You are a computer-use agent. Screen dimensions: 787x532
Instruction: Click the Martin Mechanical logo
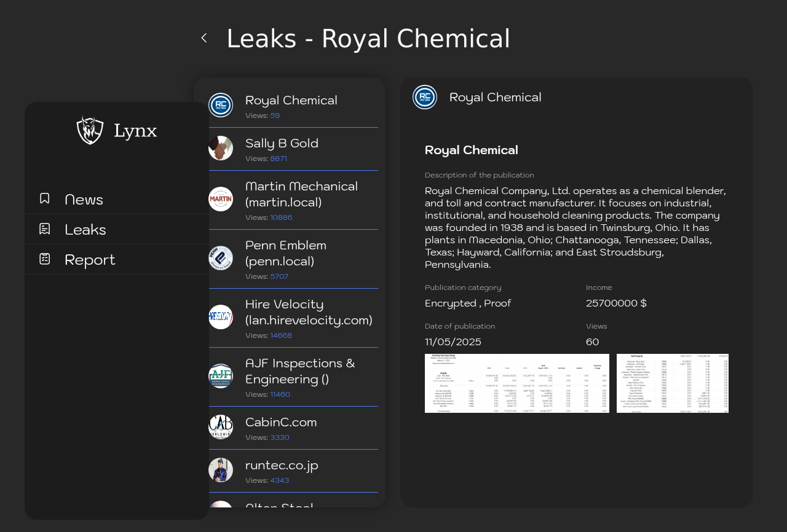(221, 199)
